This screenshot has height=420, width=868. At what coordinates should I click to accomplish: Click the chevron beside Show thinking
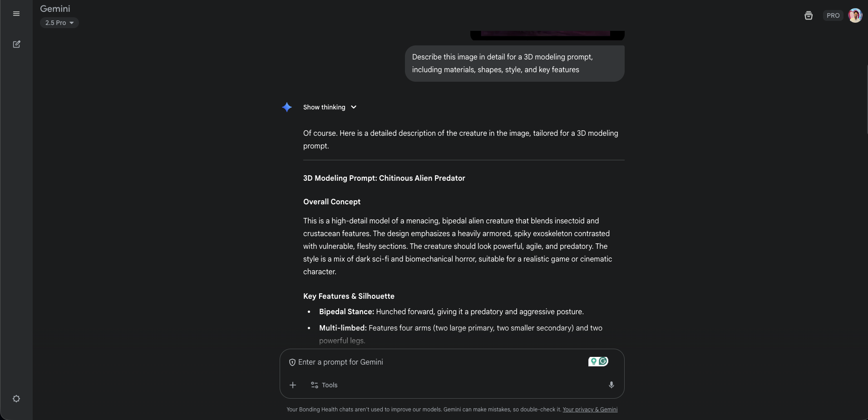[x=354, y=107]
